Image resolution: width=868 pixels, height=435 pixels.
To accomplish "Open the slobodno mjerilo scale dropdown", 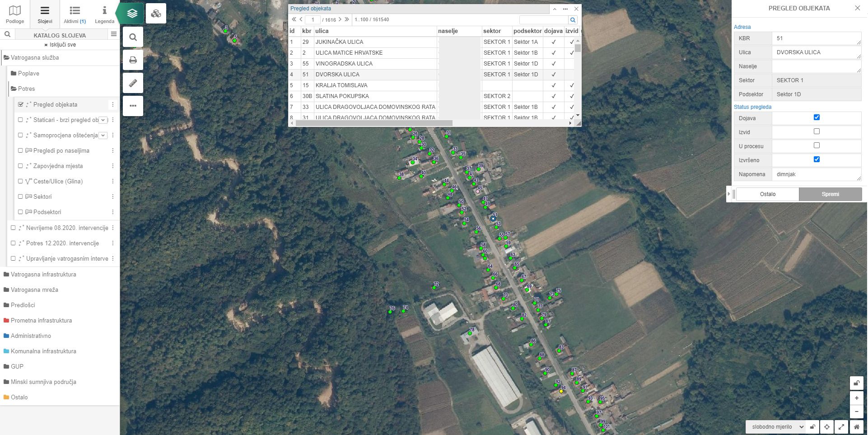I will [776, 427].
